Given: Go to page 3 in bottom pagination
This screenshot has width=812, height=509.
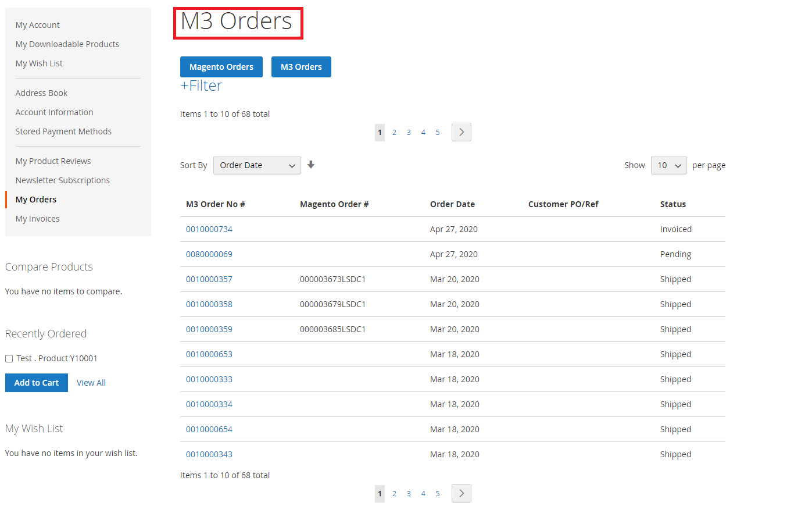Looking at the screenshot, I should [x=409, y=494].
